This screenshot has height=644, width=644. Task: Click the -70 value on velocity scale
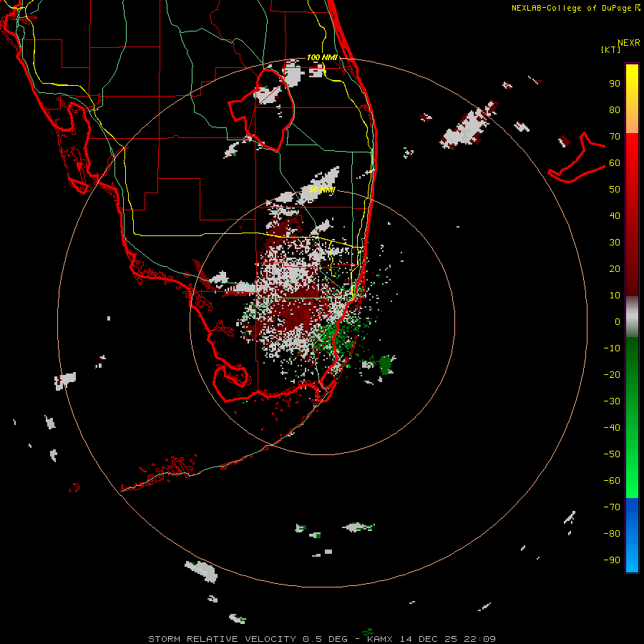point(612,507)
